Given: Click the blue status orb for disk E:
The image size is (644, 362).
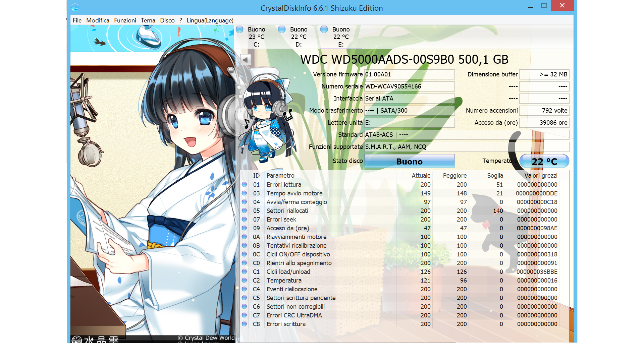Looking at the screenshot, I should (324, 29).
